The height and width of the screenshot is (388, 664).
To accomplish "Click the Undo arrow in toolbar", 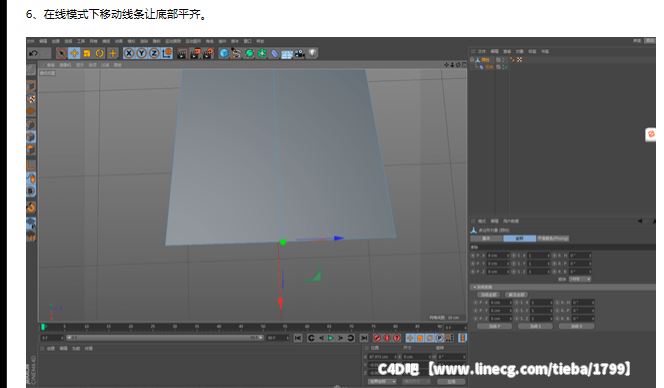I will coord(33,53).
